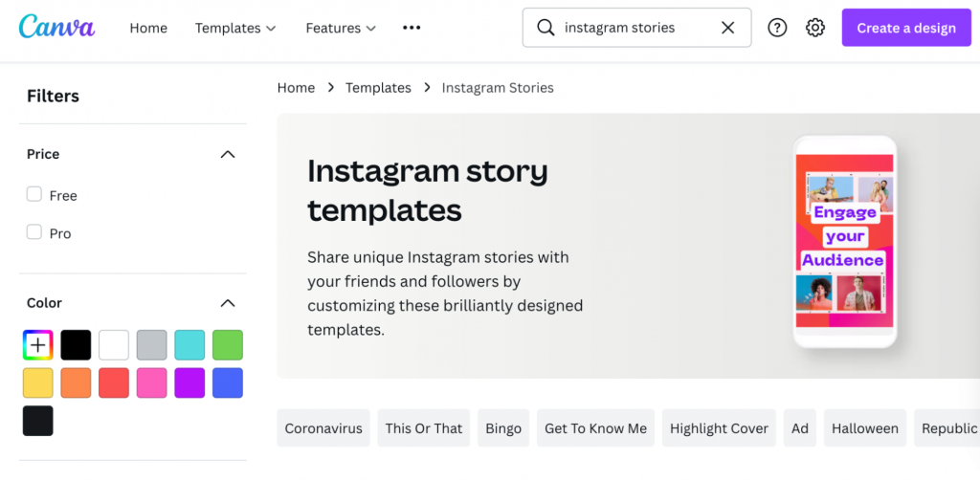Click the Create a design button
The image size is (980, 480).
pyautogui.click(x=906, y=28)
